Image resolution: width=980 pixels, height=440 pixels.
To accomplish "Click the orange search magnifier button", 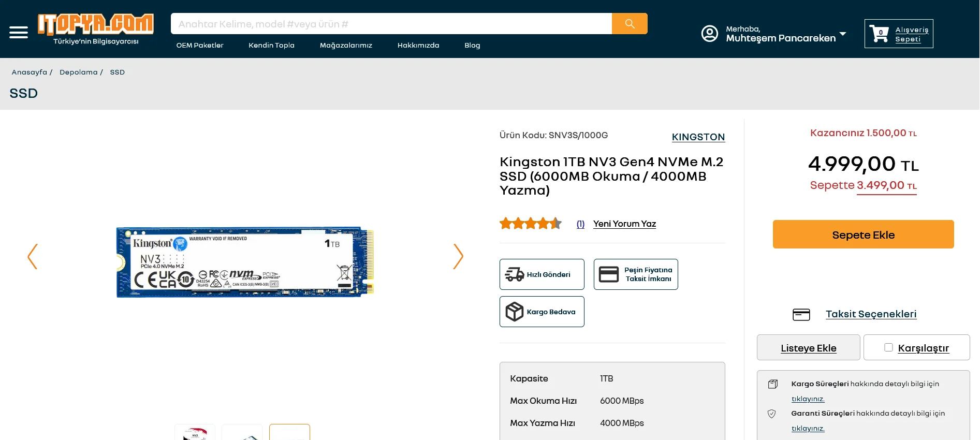I will coord(630,24).
